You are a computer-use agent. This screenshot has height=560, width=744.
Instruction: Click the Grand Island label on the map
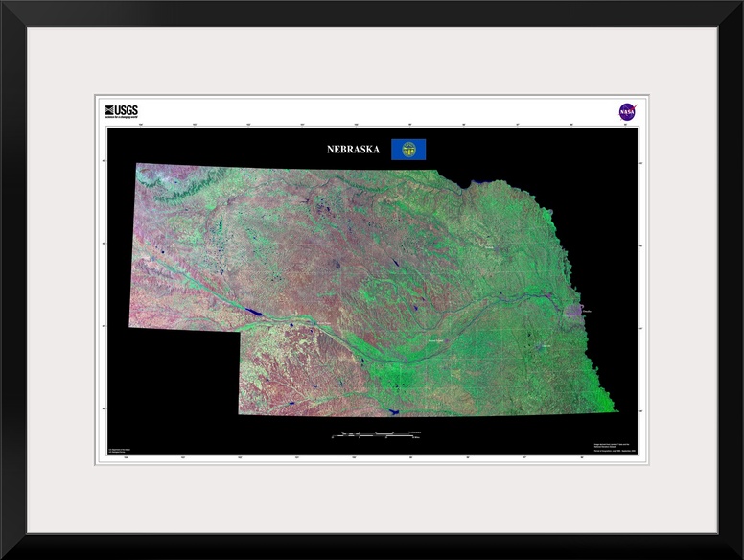pyautogui.click(x=434, y=339)
